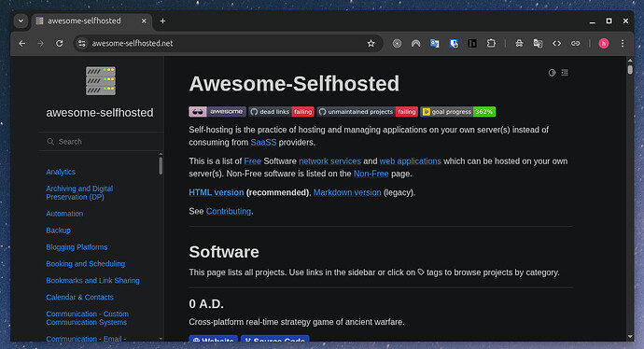Open the table of contents icon
This screenshot has width=644, height=349.
point(565,73)
